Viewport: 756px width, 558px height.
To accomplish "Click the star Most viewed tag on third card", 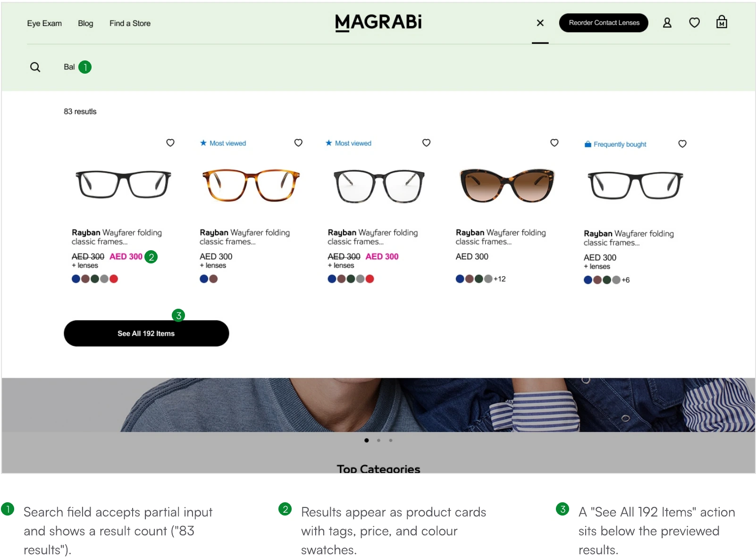I will coord(348,143).
